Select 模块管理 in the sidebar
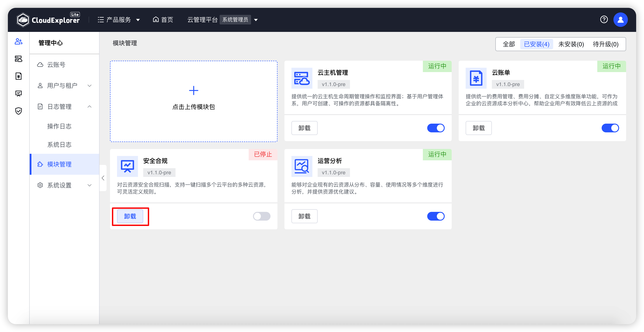Screen dimensions: 644x332 pos(64,164)
